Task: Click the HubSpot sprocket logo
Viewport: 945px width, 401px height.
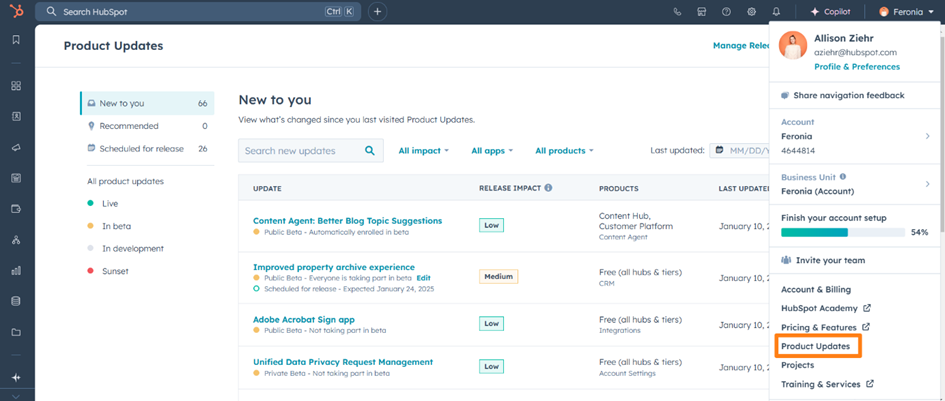Action: point(16,11)
